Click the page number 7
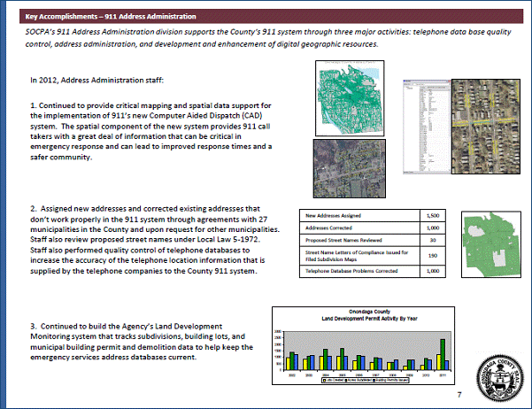This screenshot has height=409, width=532. coord(459,395)
